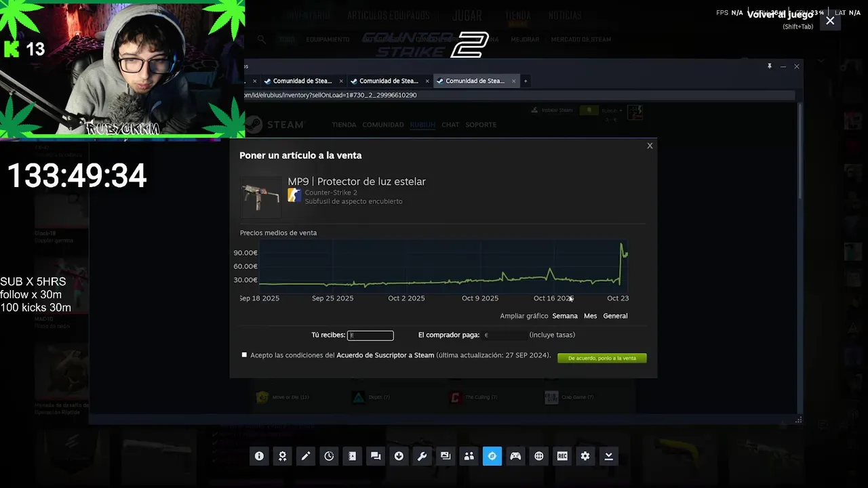Image resolution: width=868 pixels, height=488 pixels.
Task: Open the game info overlay icon
Action: click(x=259, y=456)
